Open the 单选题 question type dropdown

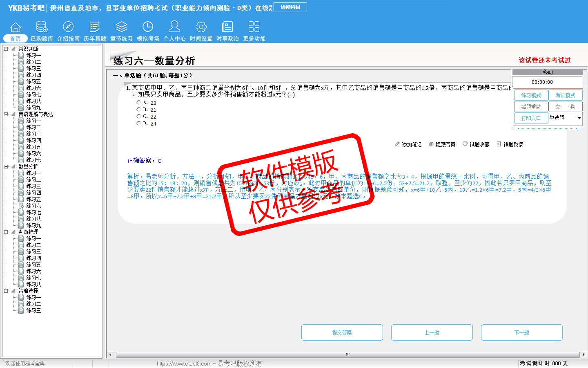click(x=579, y=118)
